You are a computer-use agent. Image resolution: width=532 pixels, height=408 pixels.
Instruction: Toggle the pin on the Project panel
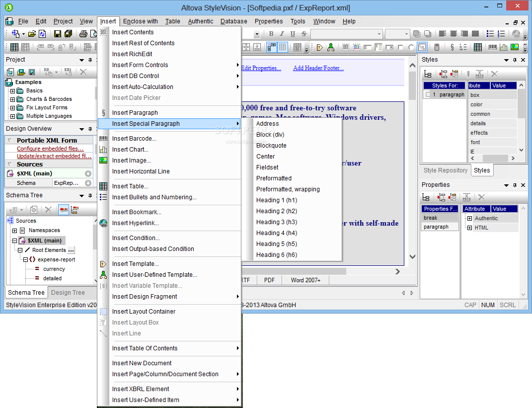tap(90, 60)
